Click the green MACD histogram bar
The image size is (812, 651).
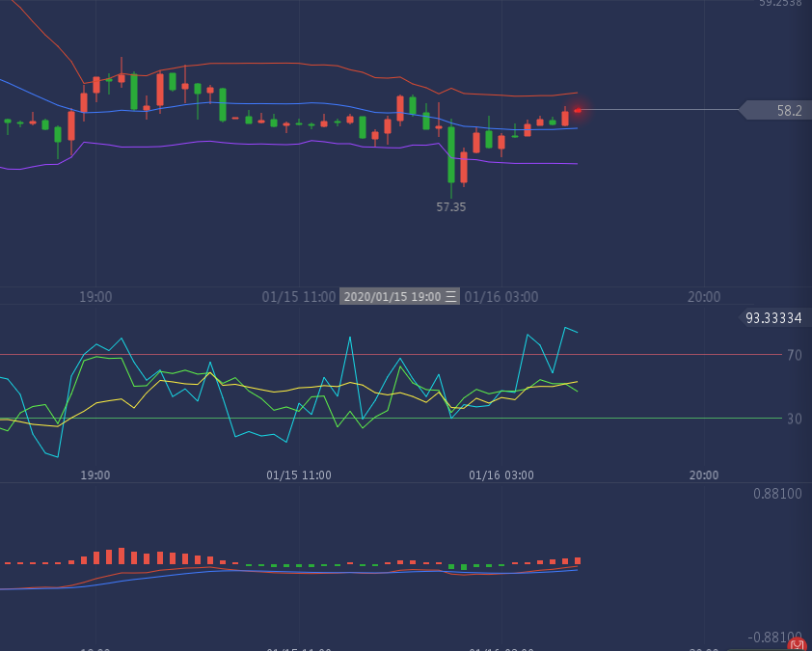tap(464, 566)
